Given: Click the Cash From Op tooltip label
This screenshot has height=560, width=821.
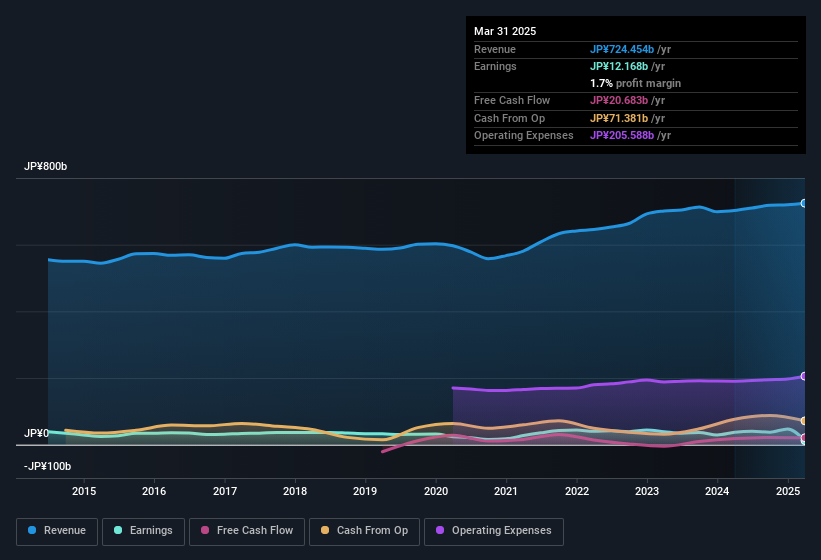Looking at the screenshot, I should coord(509,118).
